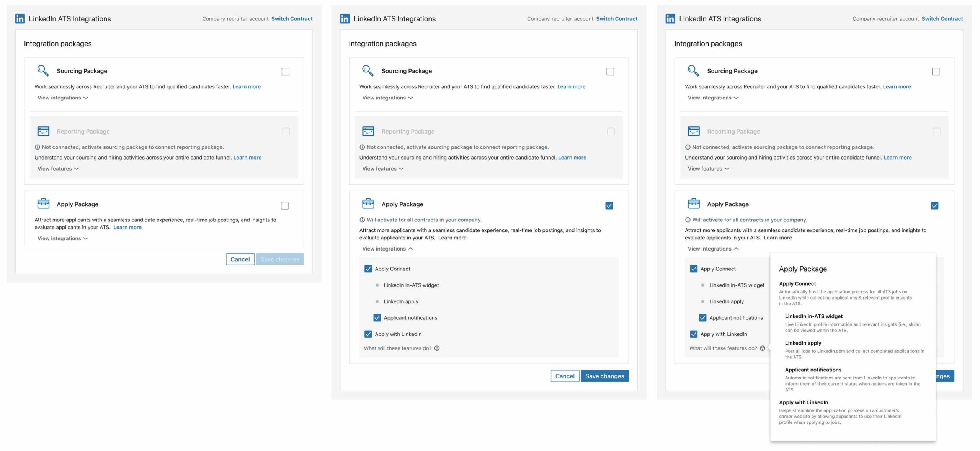
Task: Click 'Apply Package' heading in the tooltip popup
Action: click(x=803, y=269)
